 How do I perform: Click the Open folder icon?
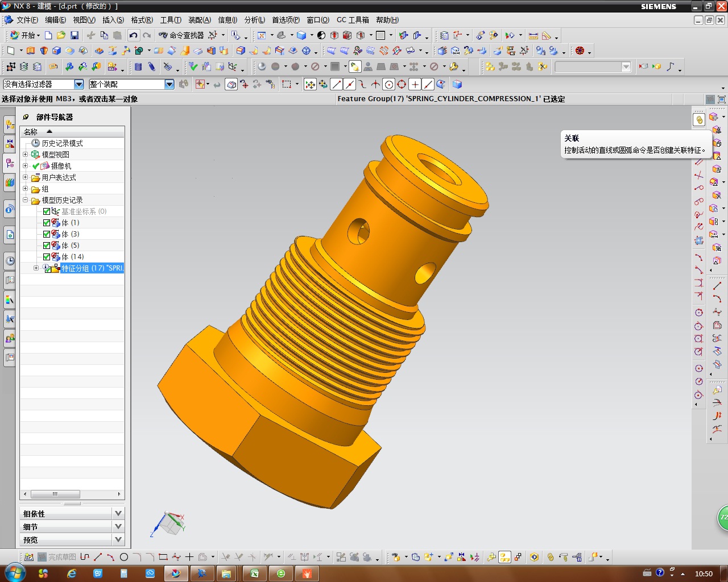click(x=61, y=35)
